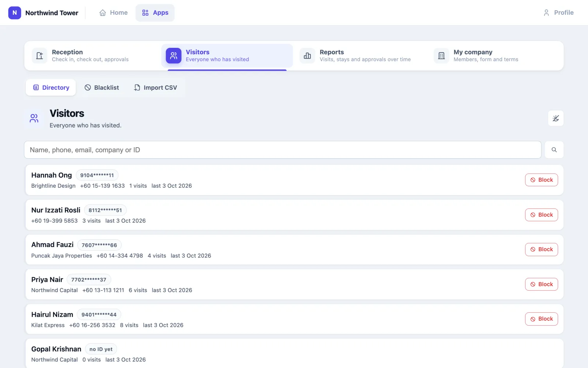The width and height of the screenshot is (588, 368).
Task: Block visitor Priya Nair
Action: (x=541, y=284)
